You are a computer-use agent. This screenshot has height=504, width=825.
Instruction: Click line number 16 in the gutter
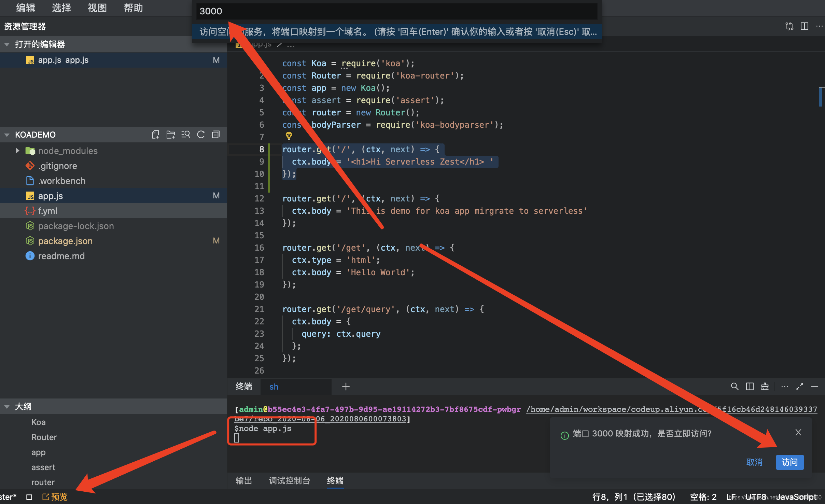coord(259,248)
